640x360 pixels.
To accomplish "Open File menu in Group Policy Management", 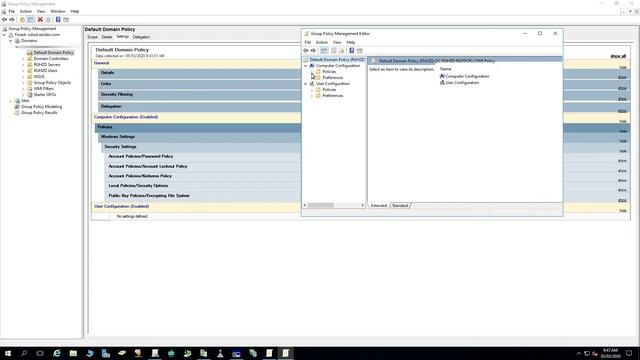I will tap(12, 11).
